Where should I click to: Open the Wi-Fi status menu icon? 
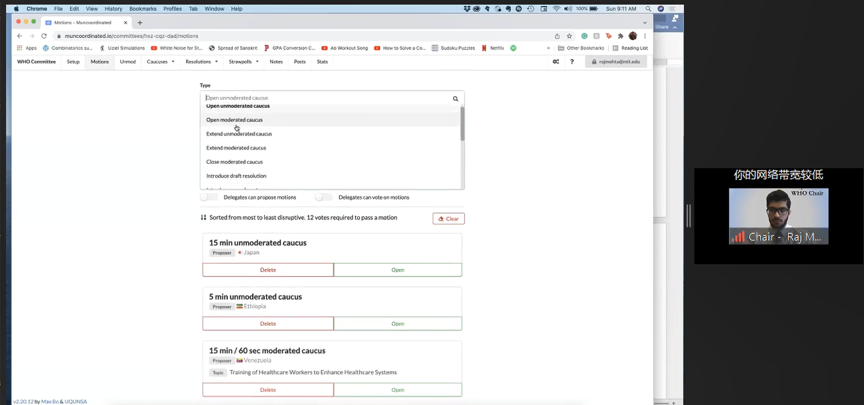(x=556, y=9)
